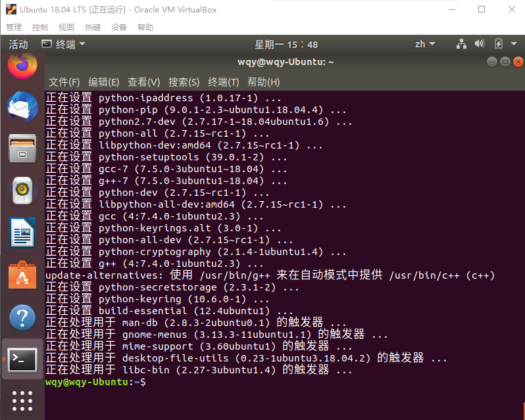Screen dimensions: 525x420
Task: Open Rhythmbox speaker icon in dock
Action: [x=22, y=190]
